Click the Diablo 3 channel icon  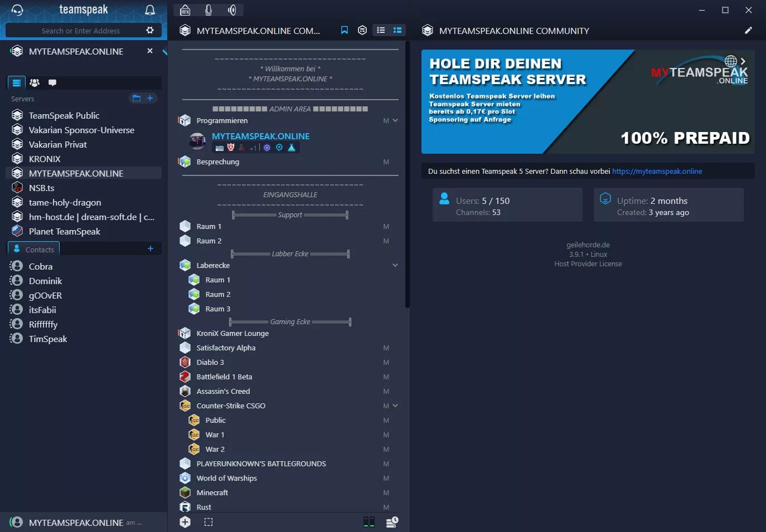(185, 362)
